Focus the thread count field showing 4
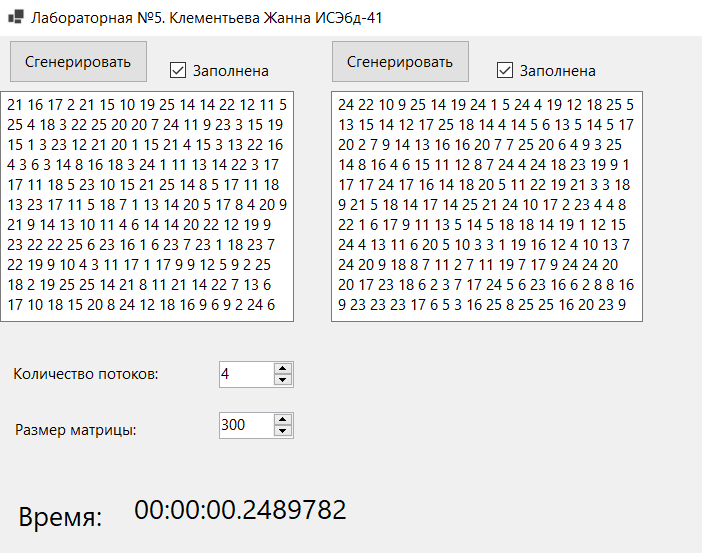The height and width of the screenshot is (553, 702). coord(245,374)
